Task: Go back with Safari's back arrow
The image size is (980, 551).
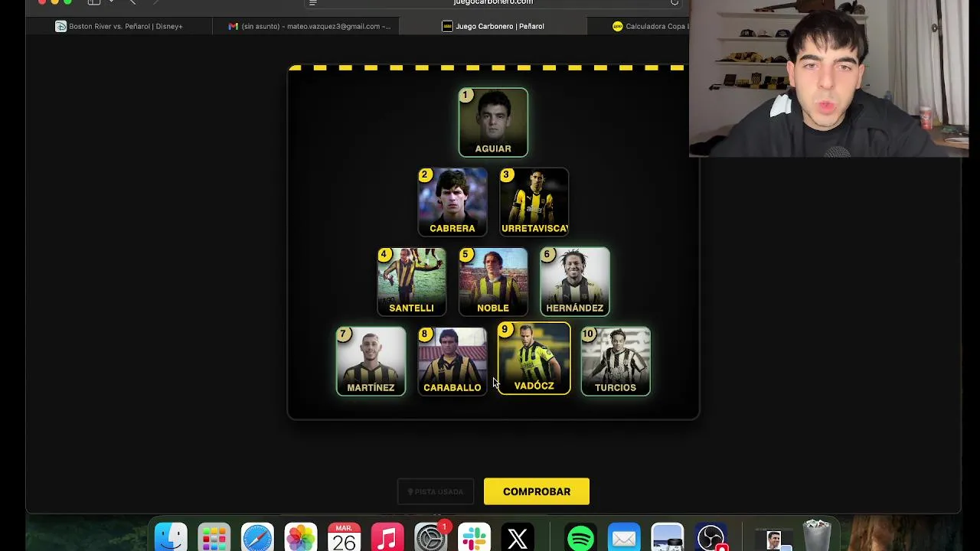Action: 132,2
